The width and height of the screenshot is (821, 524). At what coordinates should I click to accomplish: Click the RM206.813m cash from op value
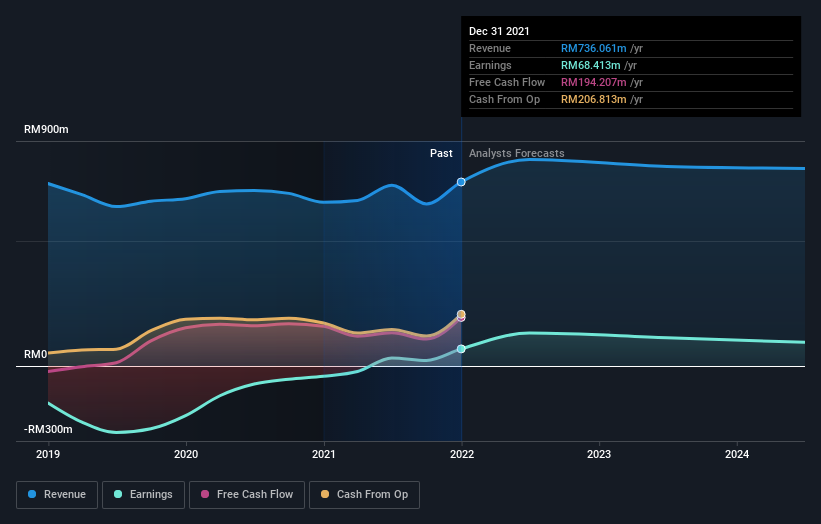[x=593, y=99]
